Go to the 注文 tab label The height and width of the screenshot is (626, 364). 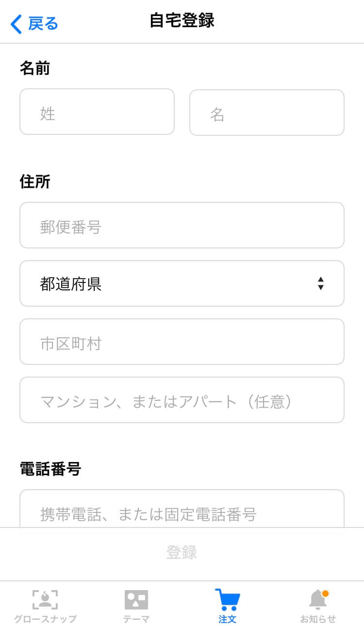pyautogui.click(x=227, y=619)
